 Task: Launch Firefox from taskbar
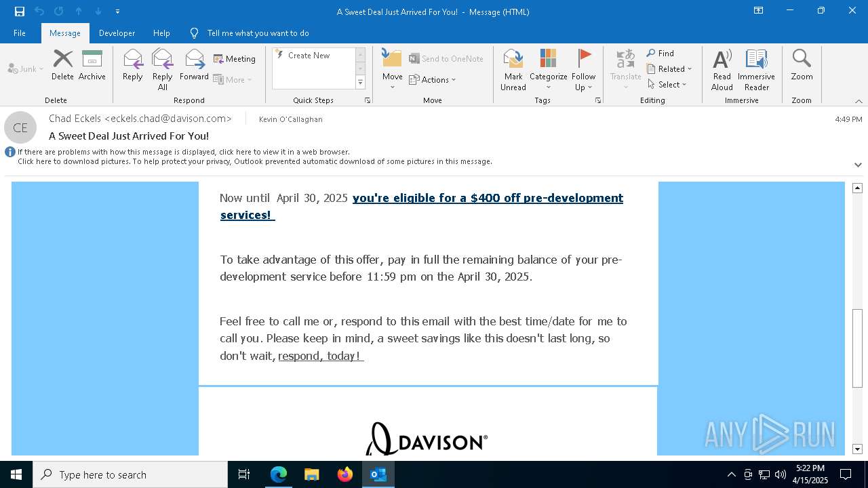(345, 474)
